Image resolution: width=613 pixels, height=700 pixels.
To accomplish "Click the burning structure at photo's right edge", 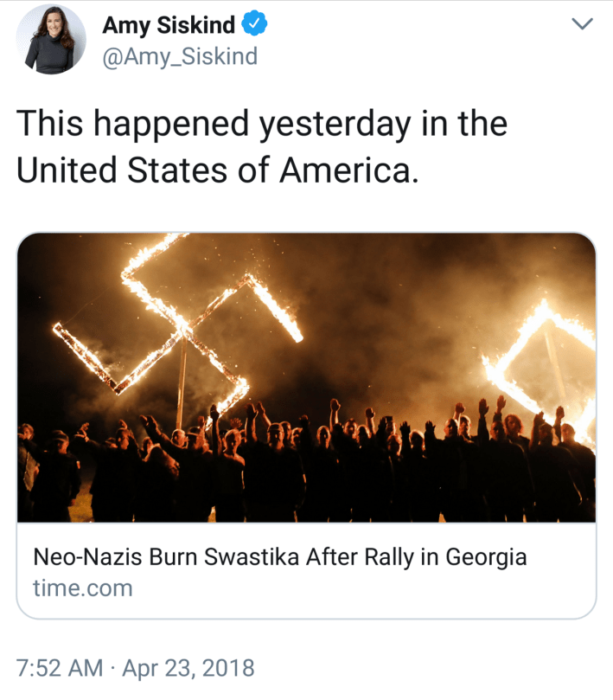I will click(x=545, y=363).
